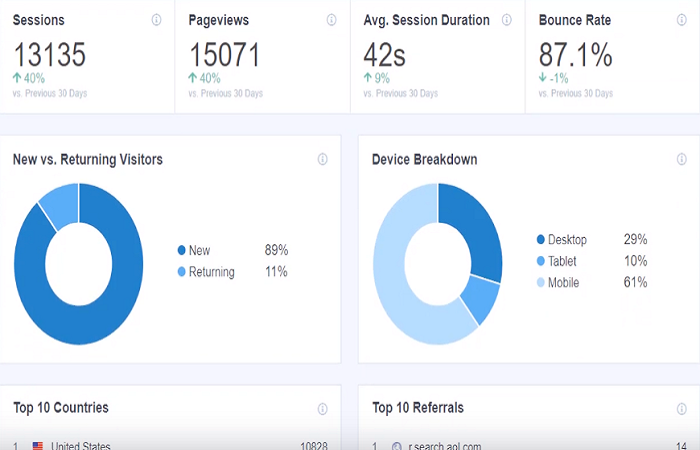Click the Returning legend label
The width and height of the screenshot is (700, 450).
pos(212,272)
